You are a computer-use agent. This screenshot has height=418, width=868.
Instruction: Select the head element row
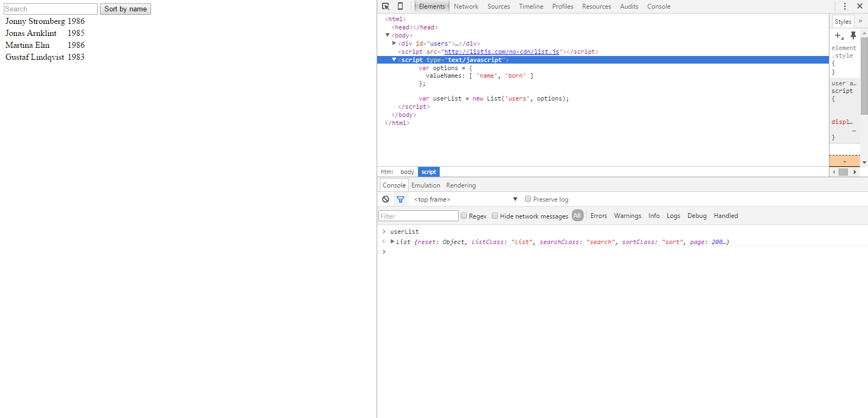415,27
